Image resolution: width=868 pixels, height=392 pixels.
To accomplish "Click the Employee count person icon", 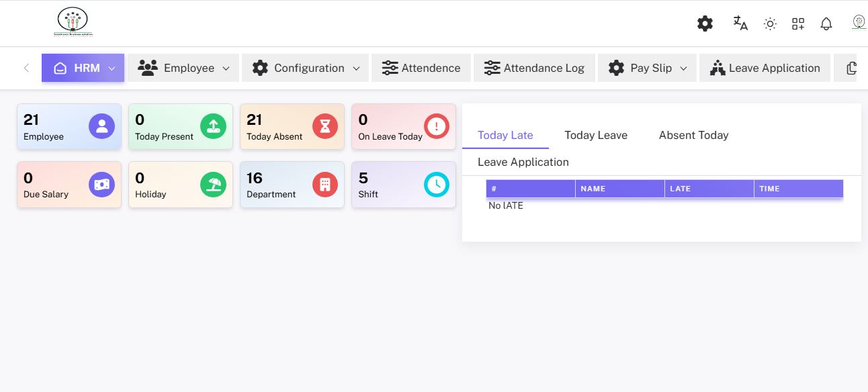I will (x=101, y=126).
